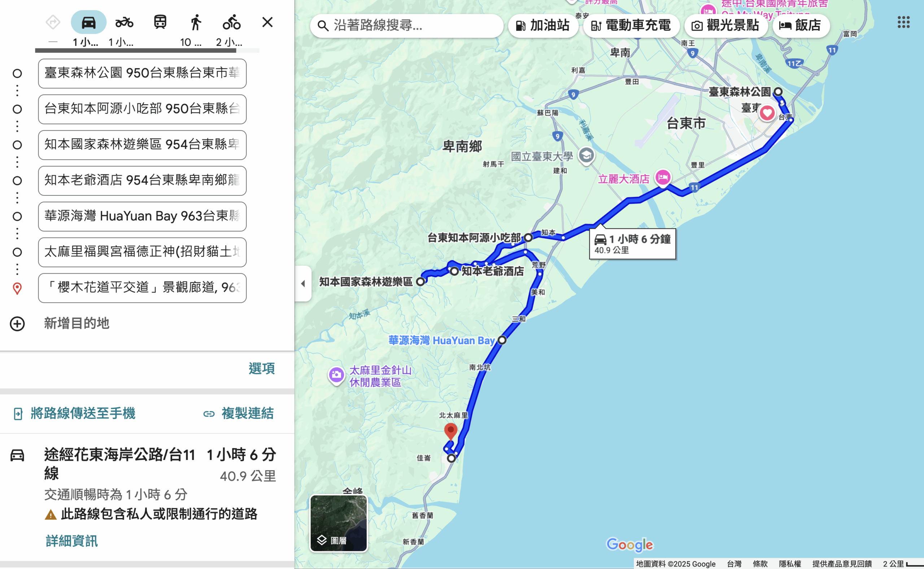Click the 太麻里金針山 camera pin
Image resolution: width=924 pixels, height=569 pixels.
336,375
